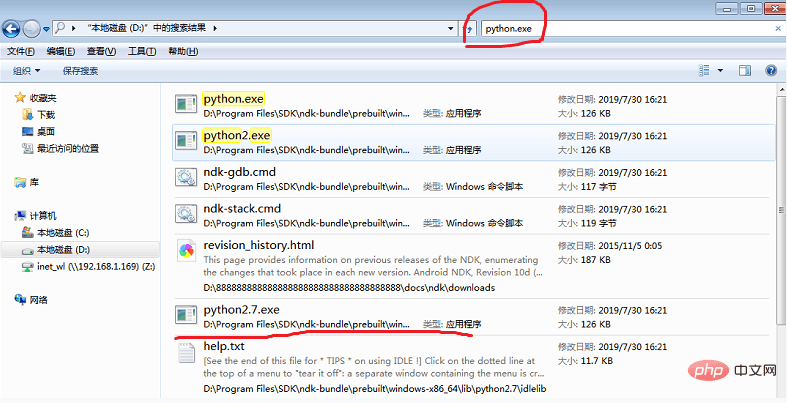
Task: Open the recent pages dropdown arrow
Action: 46,29
